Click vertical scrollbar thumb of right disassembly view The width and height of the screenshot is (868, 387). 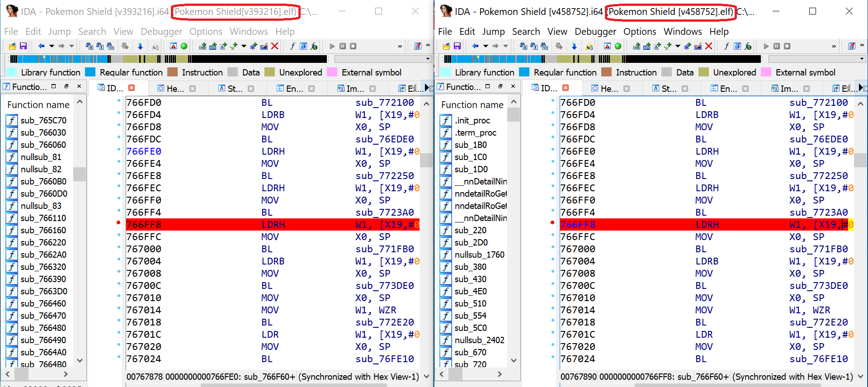click(860, 160)
